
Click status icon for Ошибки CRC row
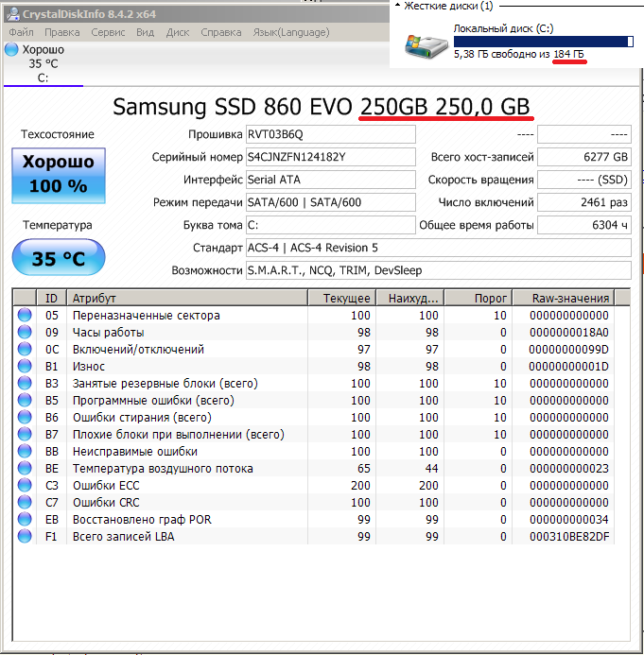tap(25, 503)
